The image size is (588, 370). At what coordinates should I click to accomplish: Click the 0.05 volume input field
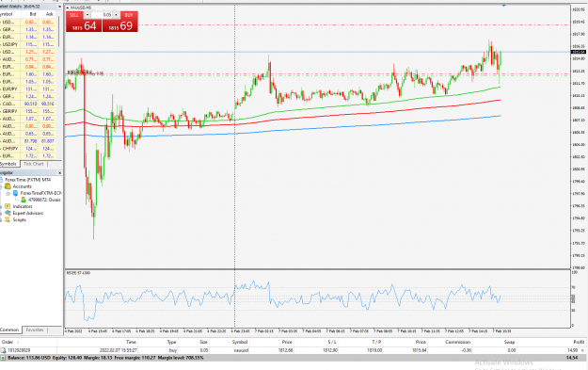click(102, 15)
